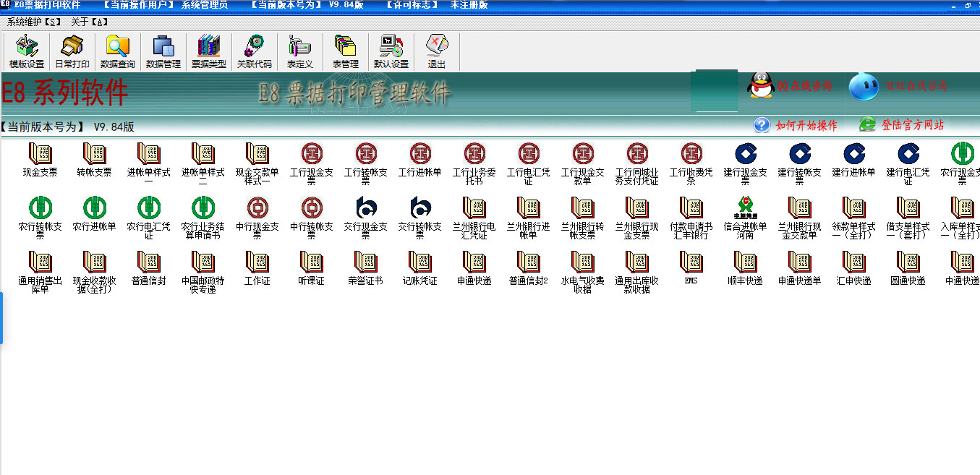Open the 工行进帐单 template
The width and height of the screenshot is (980, 475).
coord(420,160)
